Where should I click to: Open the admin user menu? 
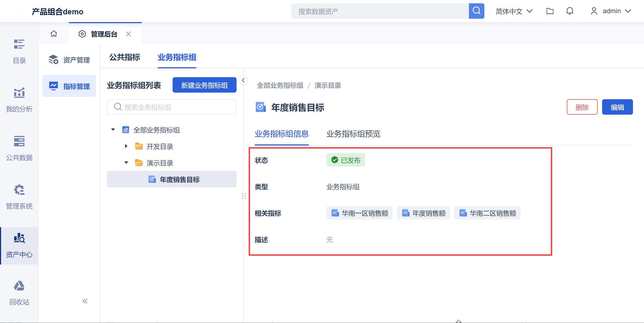click(611, 11)
